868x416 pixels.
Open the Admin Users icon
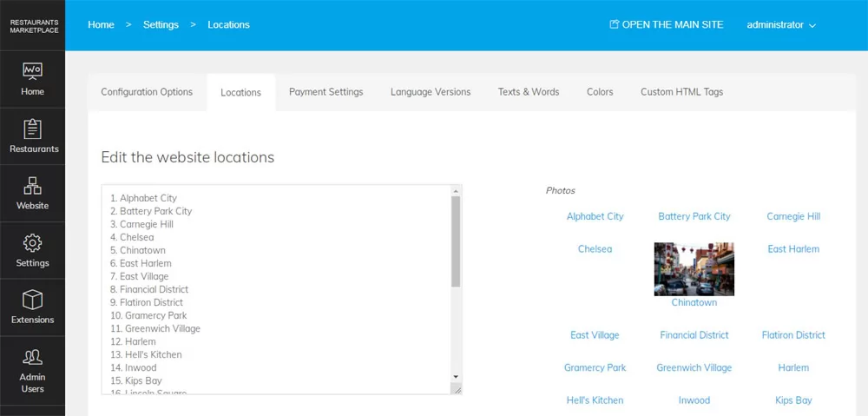tap(32, 357)
